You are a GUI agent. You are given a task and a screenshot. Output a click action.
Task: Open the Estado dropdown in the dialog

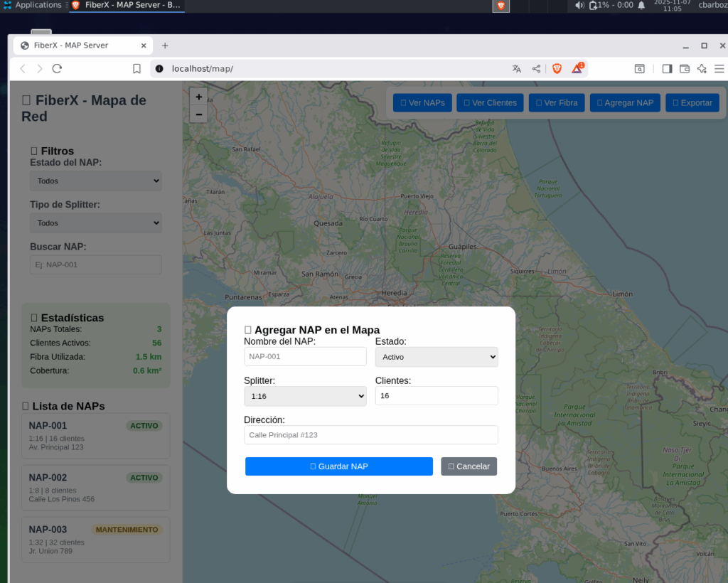[x=437, y=357]
